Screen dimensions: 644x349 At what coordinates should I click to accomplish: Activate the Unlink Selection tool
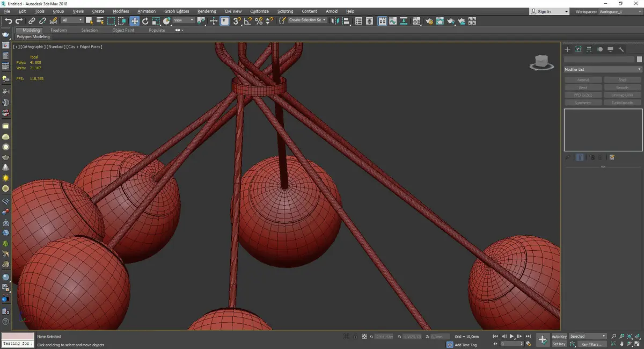(x=42, y=21)
